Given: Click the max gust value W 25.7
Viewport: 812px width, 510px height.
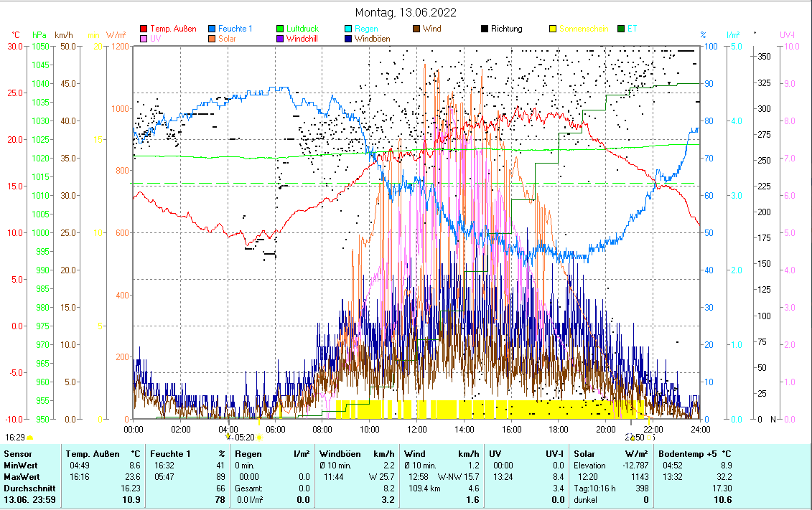Looking at the screenshot, I should point(382,477).
